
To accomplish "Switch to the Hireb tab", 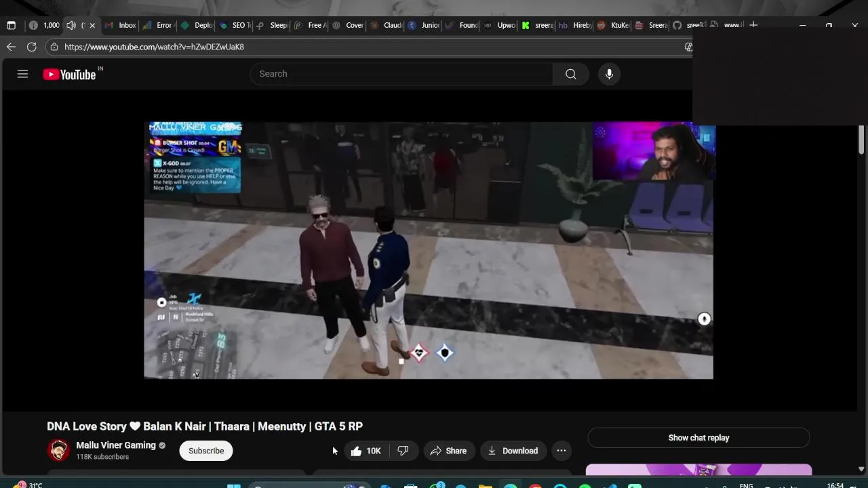I will pos(575,25).
